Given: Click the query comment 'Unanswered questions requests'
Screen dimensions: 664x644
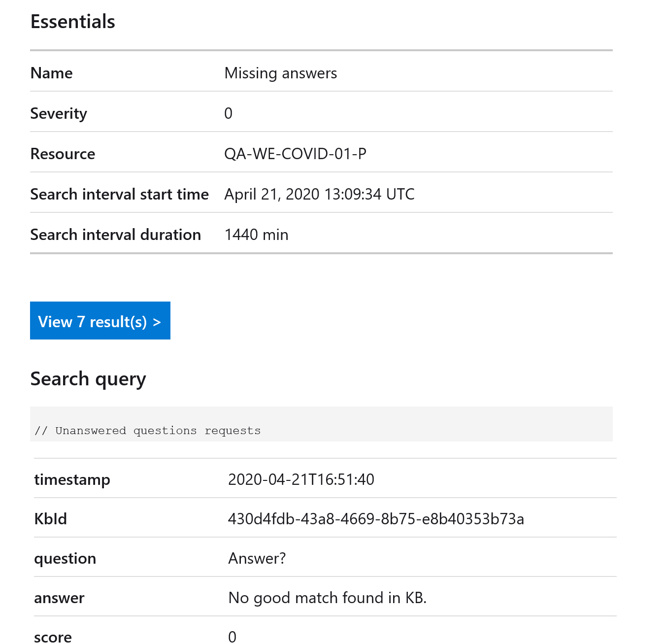Looking at the screenshot, I should coord(158,431).
